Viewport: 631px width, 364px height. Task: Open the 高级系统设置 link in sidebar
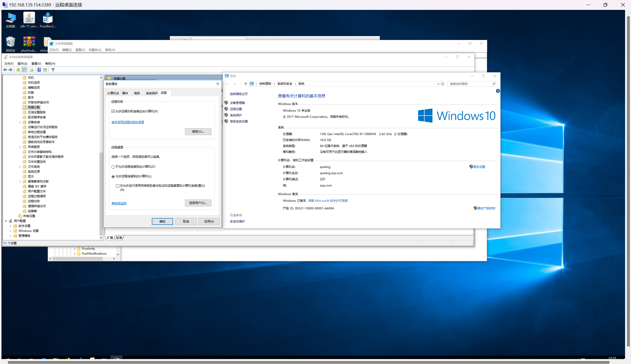pos(239,121)
